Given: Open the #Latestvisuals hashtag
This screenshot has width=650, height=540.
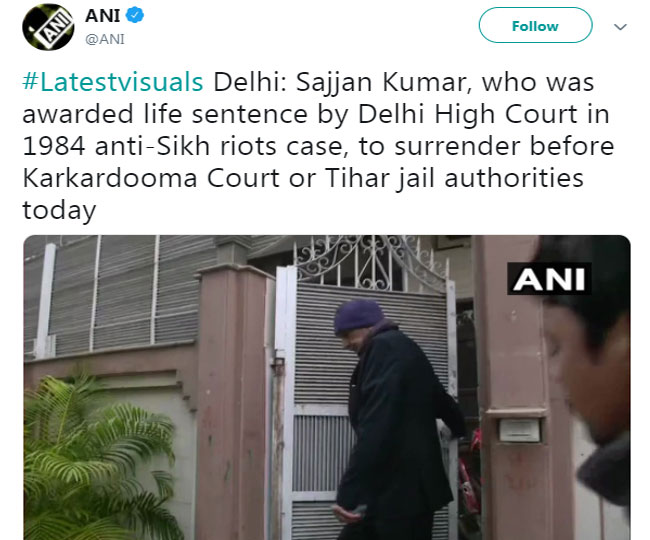Looking at the screenshot, I should click(113, 82).
